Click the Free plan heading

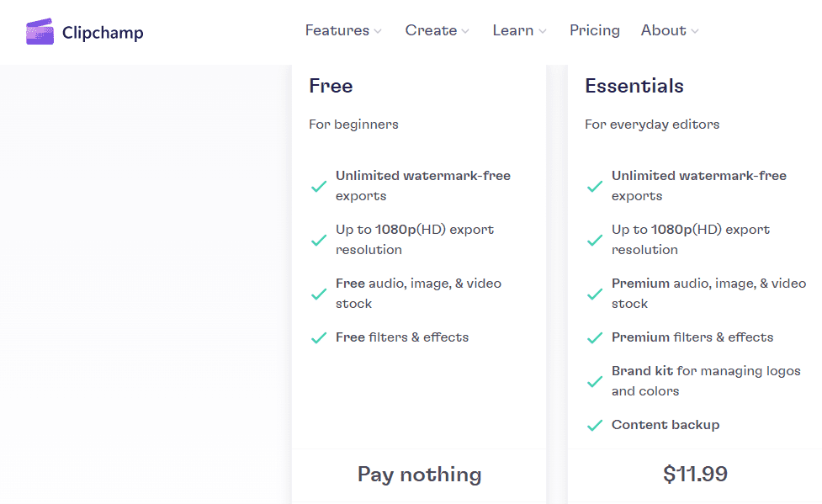(330, 86)
